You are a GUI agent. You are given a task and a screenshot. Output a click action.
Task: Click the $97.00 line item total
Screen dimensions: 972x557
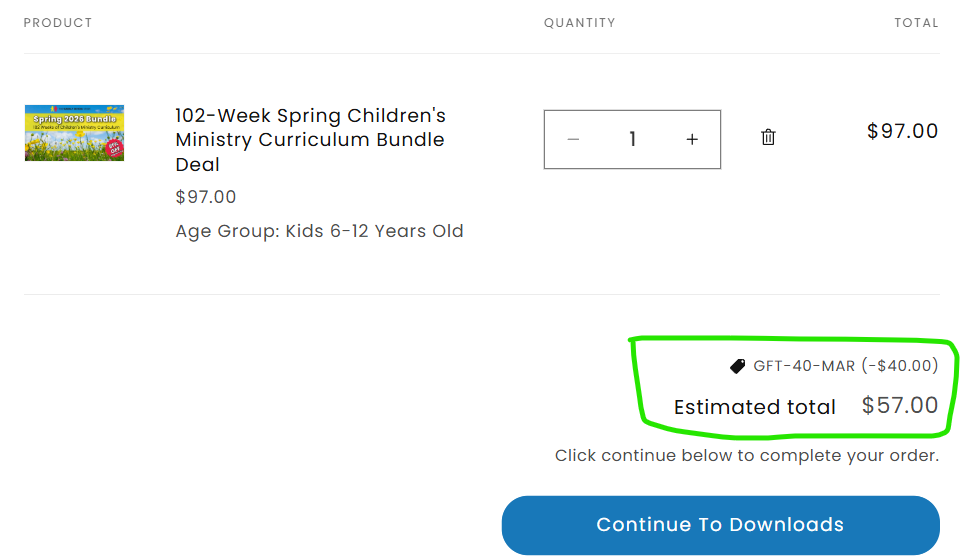(x=902, y=131)
